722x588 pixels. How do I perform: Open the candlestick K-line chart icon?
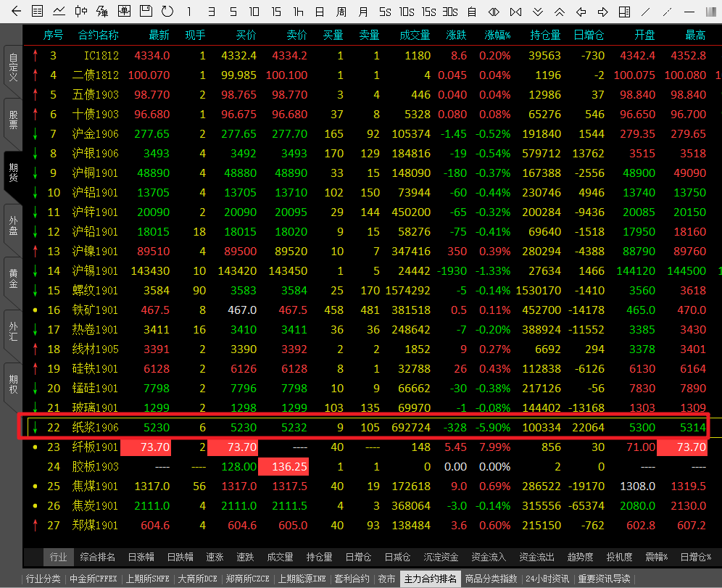pyautogui.click(x=81, y=12)
